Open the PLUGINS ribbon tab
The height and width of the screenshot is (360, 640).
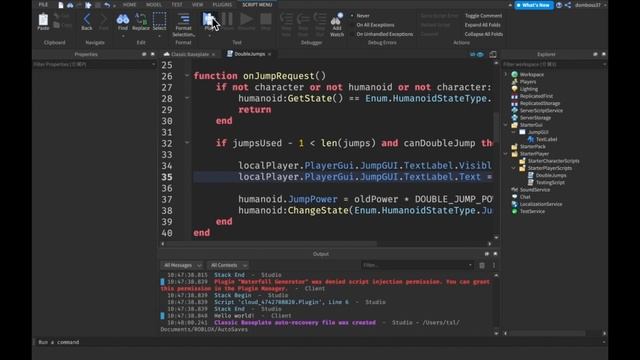coord(222,5)
